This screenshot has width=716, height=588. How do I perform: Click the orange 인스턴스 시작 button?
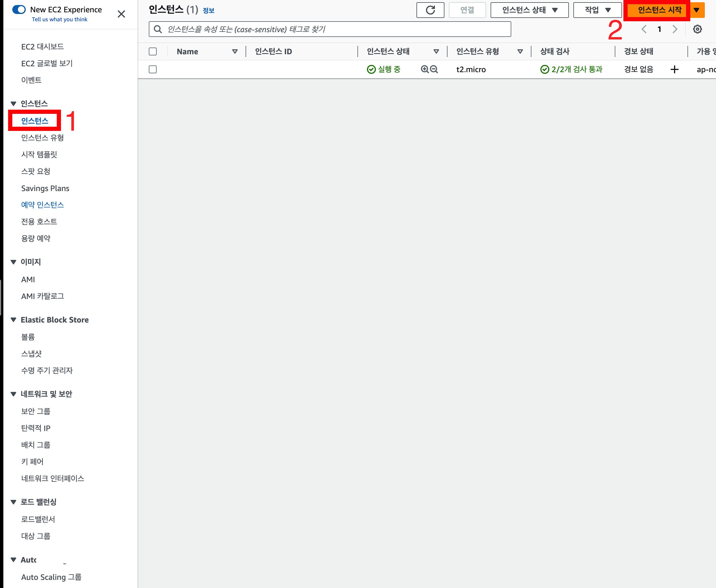click(x=659, y=10)
